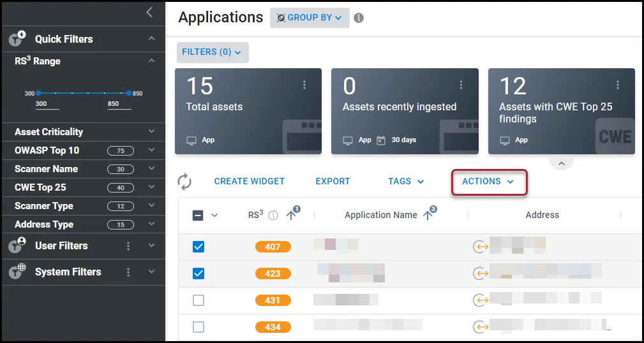Click the CWE badge on the third card
Image resolution: width=644 pixels, height=343 pixels.
[615, 136]
